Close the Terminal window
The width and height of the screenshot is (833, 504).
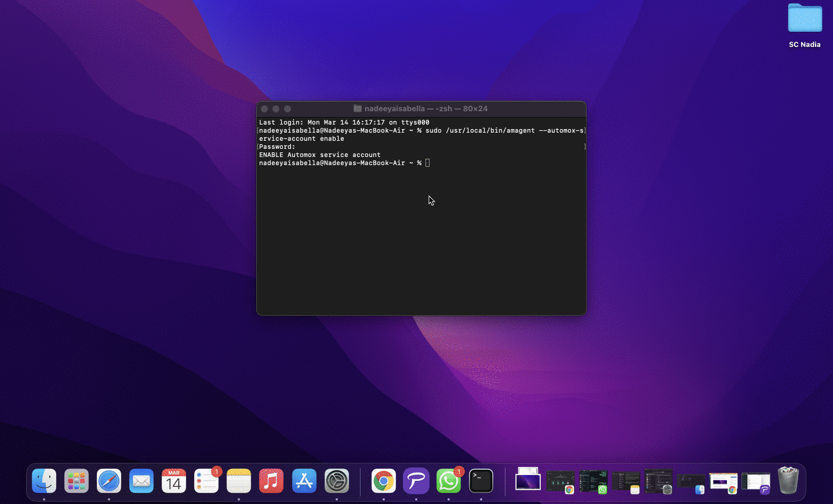click(x=264, y=109)
